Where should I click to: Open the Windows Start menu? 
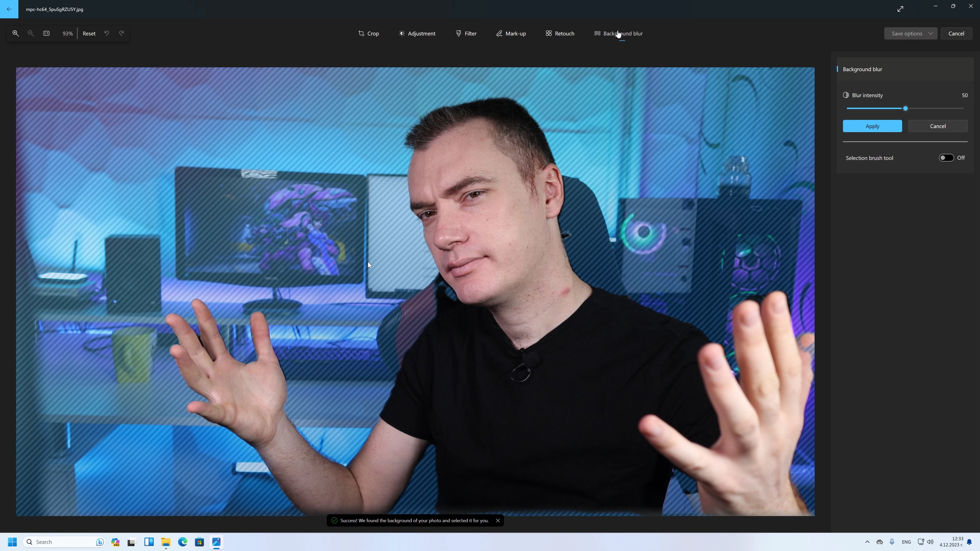tap(12, 542)
